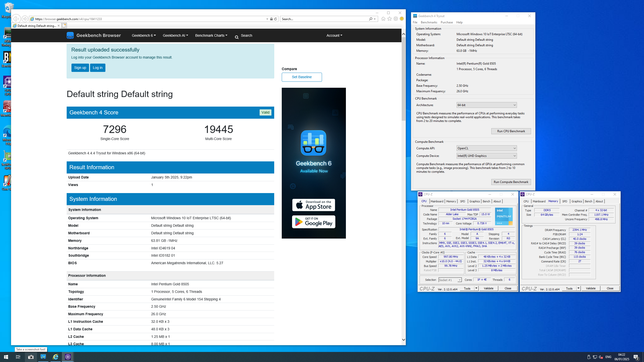Open a new browser tab

(x=64, y=26)
